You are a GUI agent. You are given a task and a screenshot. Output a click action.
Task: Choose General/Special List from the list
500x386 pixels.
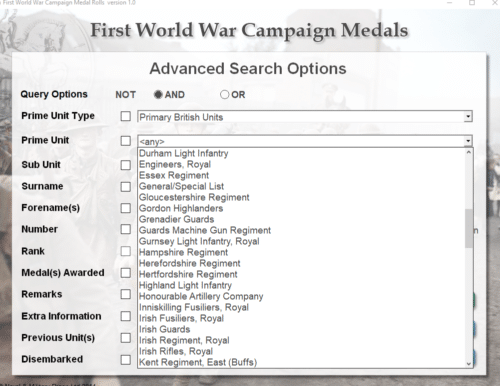(302, 186)
